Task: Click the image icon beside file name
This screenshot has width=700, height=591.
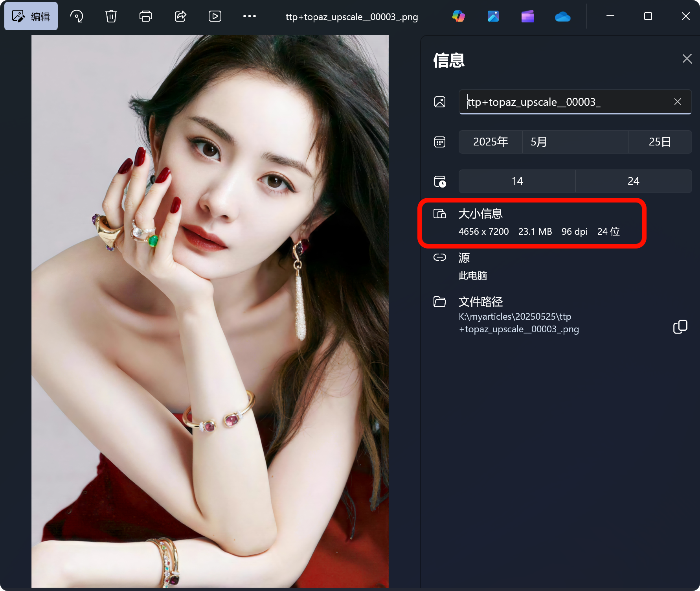Action: click(x=440, y=102)
